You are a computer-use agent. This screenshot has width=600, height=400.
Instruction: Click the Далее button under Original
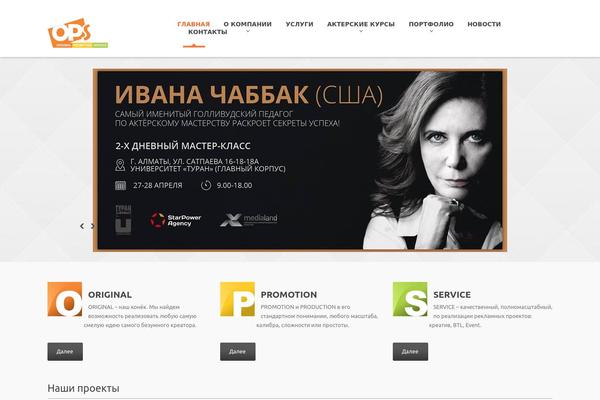(x=65, y=351)
